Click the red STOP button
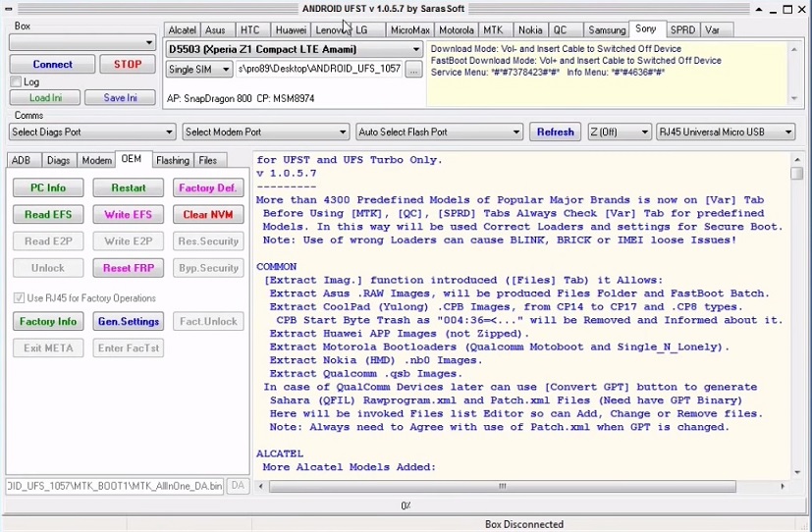The image size is (812, 532). (x=128, y=64)
